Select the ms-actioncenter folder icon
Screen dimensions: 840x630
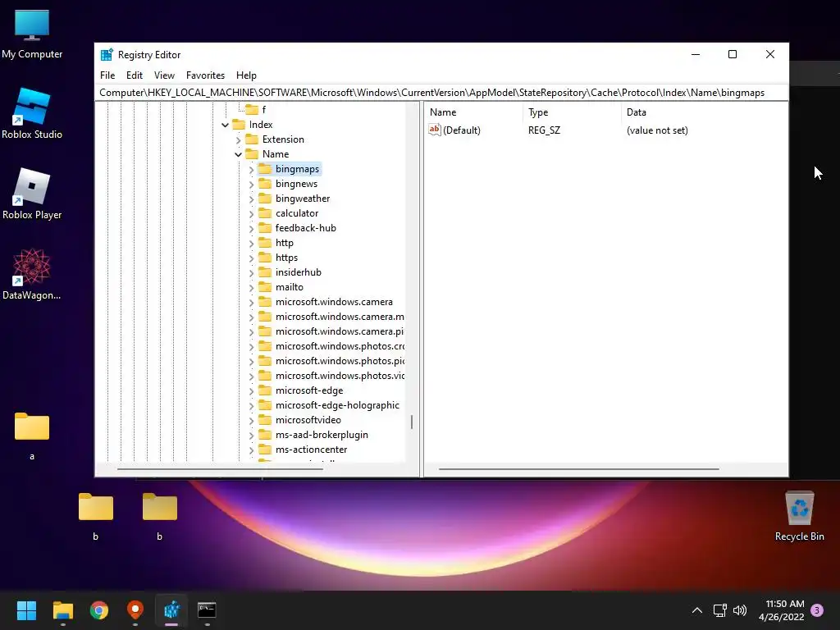(x=265, y=450)
